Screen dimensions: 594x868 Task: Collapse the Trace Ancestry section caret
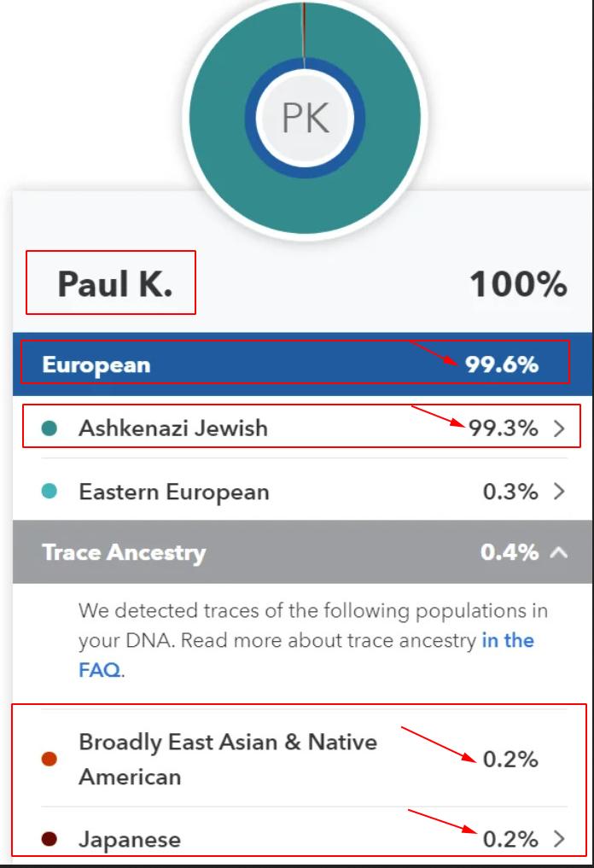[x=559, y=552]
